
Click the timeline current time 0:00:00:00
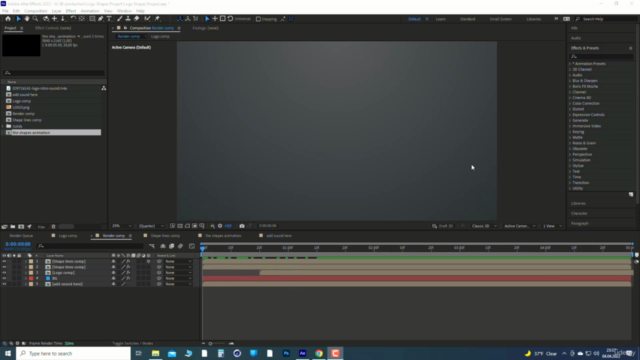18,244
